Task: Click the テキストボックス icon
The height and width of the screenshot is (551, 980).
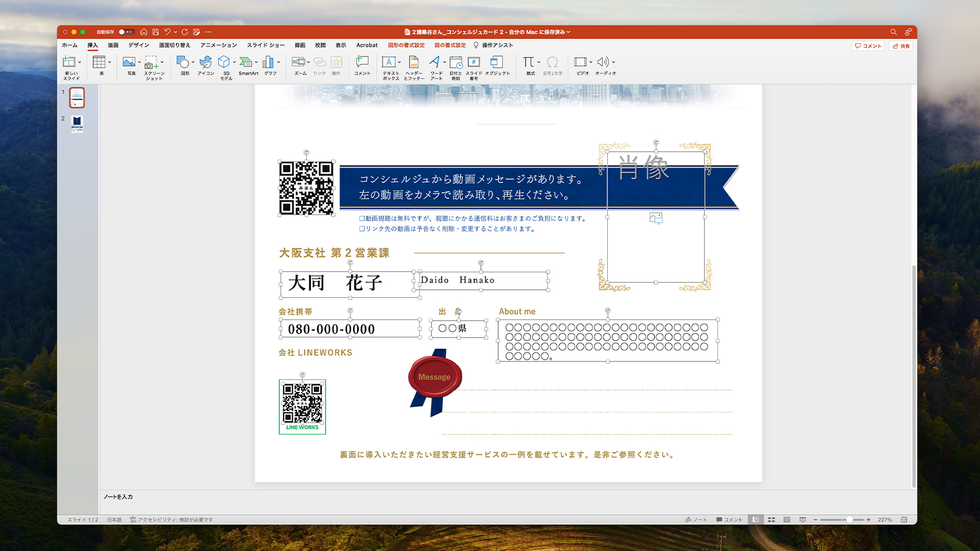Action: 389,62
